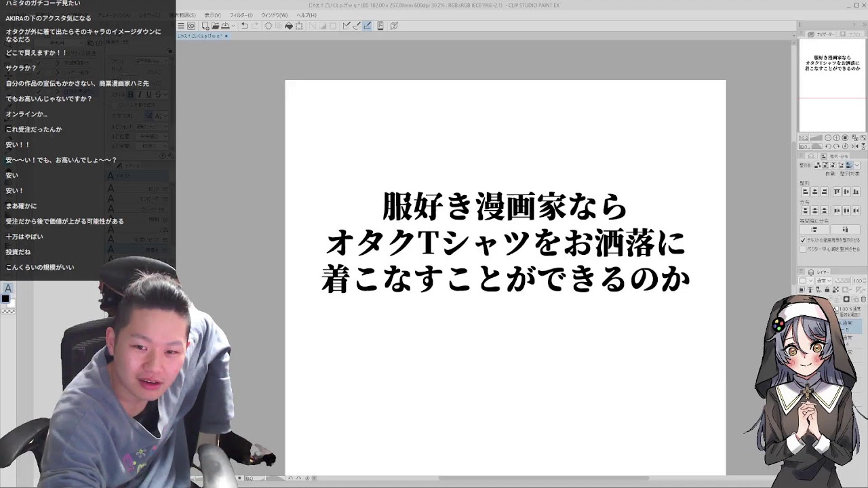Select the open canvas document tab
The height and width of the screenshot is (488, 868).
click(202, 35)
